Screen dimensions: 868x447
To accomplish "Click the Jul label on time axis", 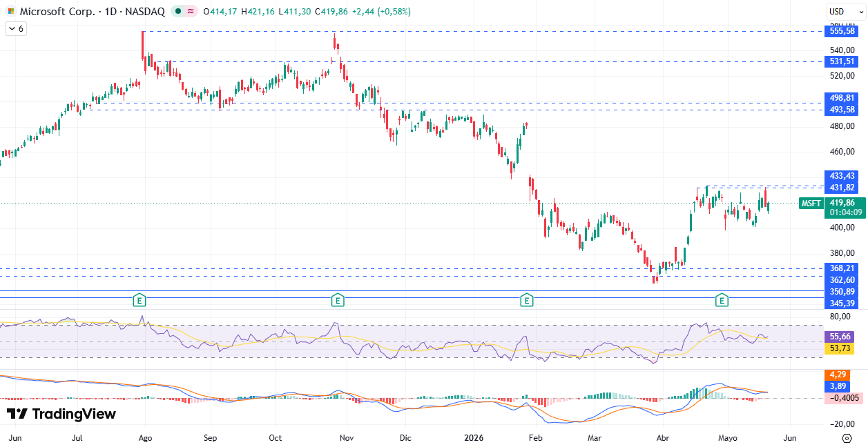I will [77, 437].
